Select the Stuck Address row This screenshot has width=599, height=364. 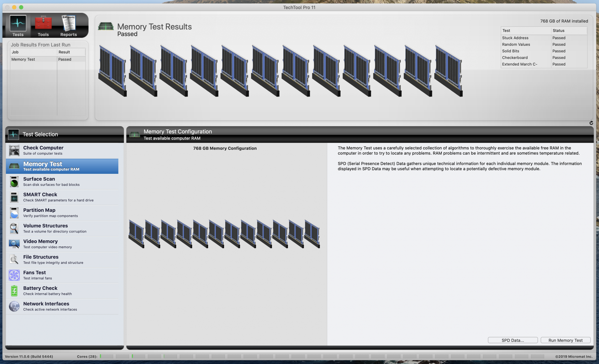click(544, 38)
